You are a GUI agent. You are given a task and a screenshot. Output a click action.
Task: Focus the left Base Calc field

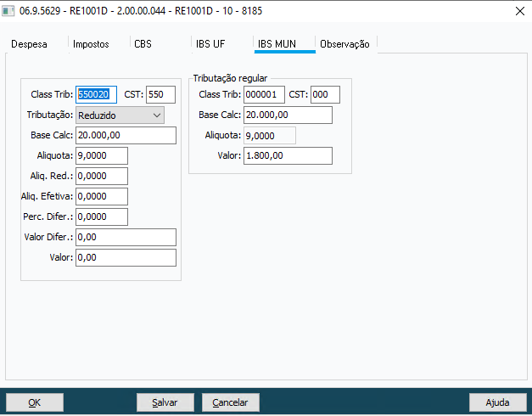click(126, 135)
